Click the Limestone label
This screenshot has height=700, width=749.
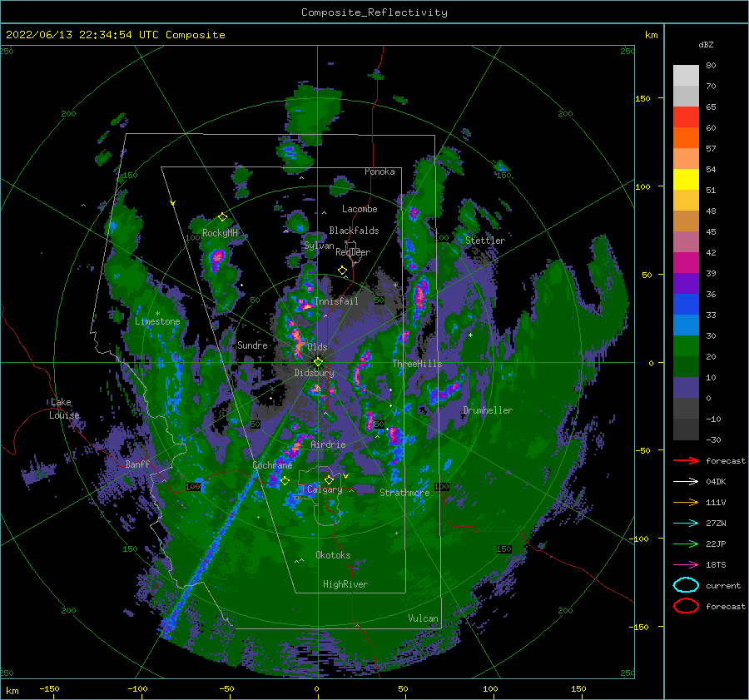tap(157, 321)
